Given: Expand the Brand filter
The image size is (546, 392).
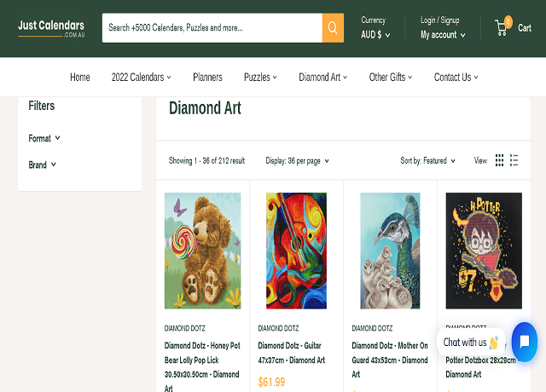Looking at the screenshot, I should (42, 164).
